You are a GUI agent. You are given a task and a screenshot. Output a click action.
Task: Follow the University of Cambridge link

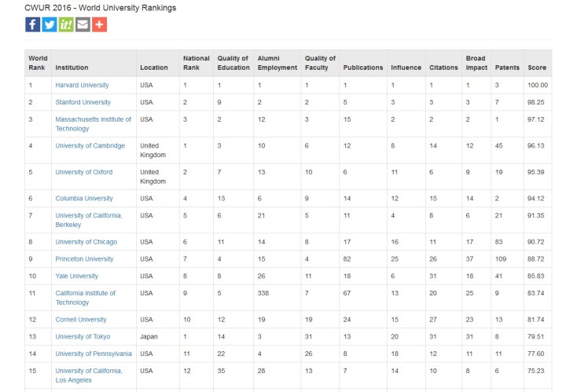(90, 145)
